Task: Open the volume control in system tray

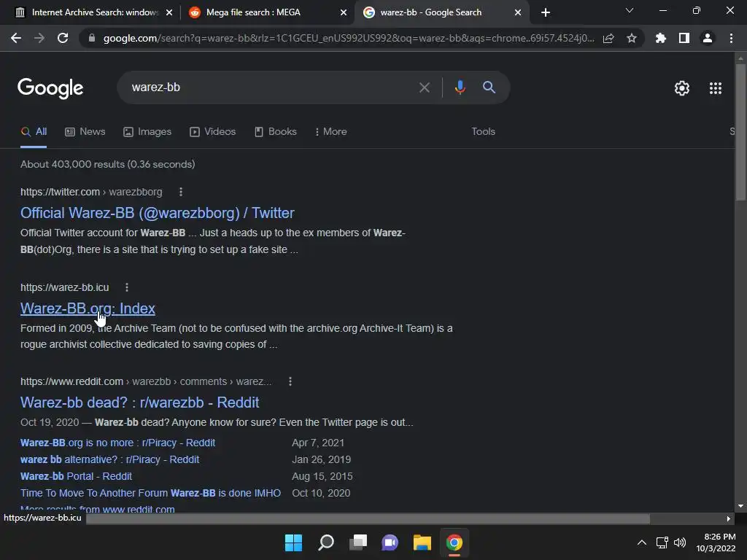Action: (680, 542)
